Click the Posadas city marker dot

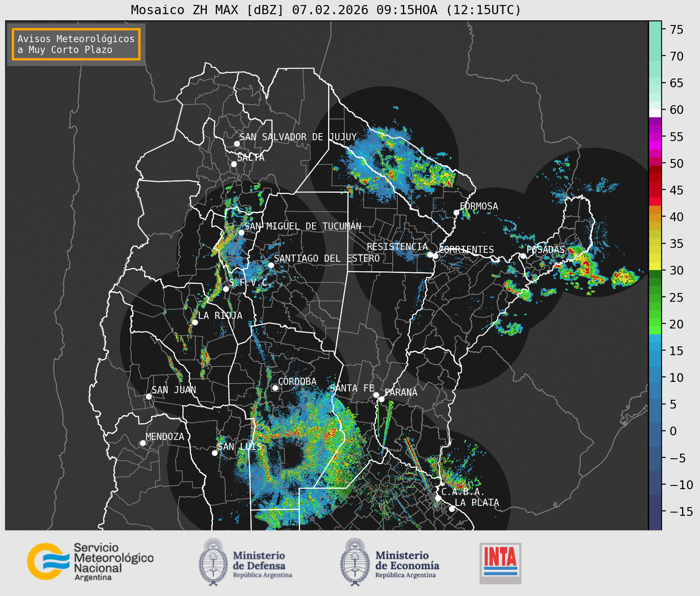pos(523,256)
